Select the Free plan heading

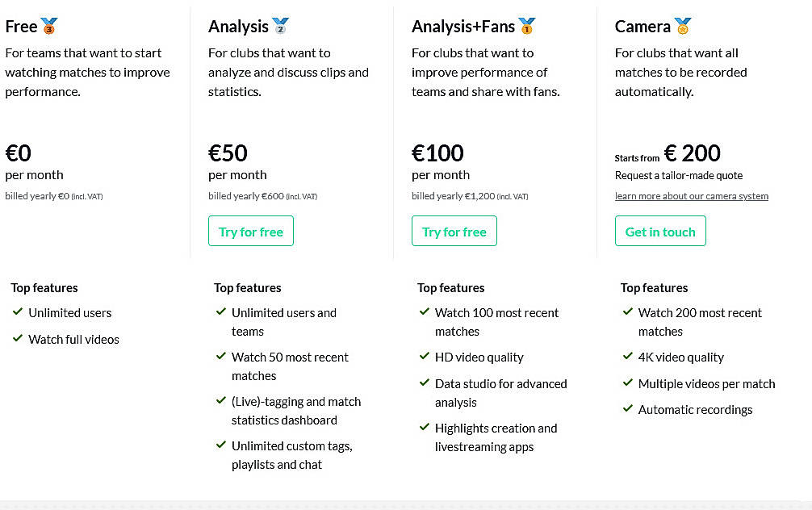click(21, 27)
